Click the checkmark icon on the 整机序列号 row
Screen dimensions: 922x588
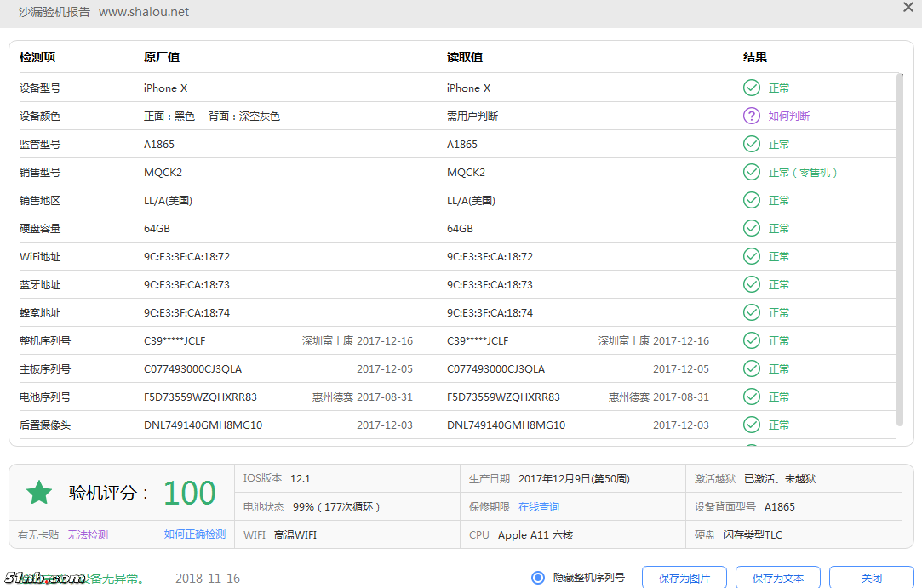[752, 340]
